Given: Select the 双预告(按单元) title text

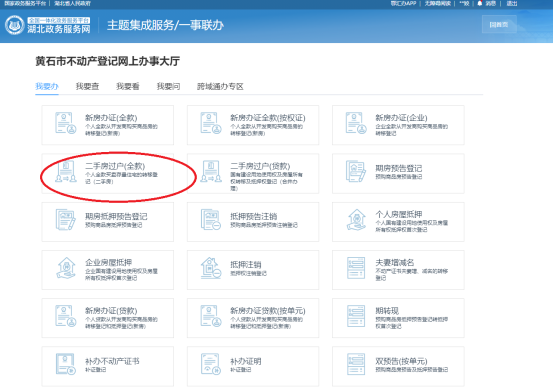Looking at the screenshot, I should (401, 361).
